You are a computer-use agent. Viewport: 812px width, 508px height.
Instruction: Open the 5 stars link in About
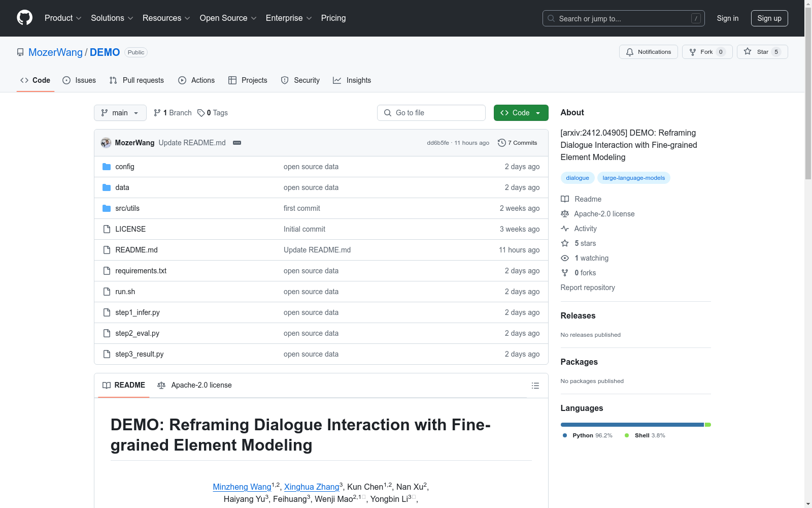point(585,243)
